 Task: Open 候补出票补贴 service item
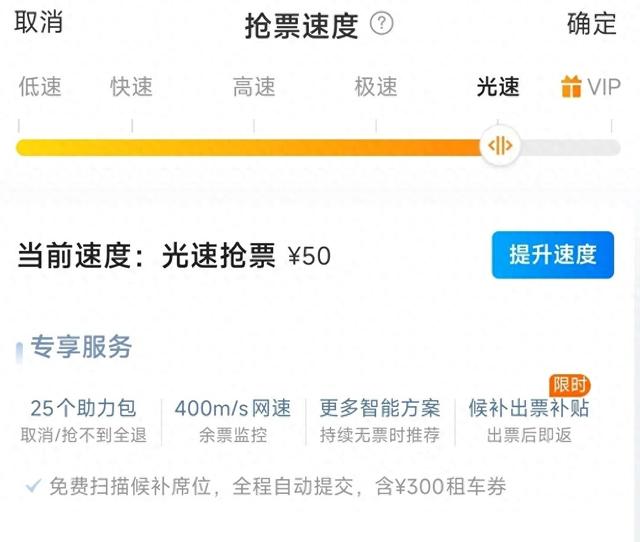(529, 420)
